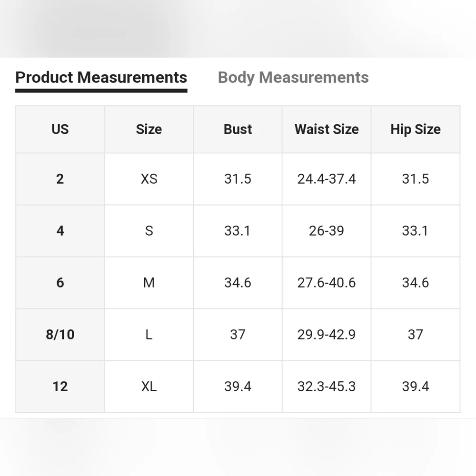The width and height of the screenshot is (476, 476).
Task: Click waist range 32.3-45.3 cell
Action: pyautogui.click(x=327, y=387)
